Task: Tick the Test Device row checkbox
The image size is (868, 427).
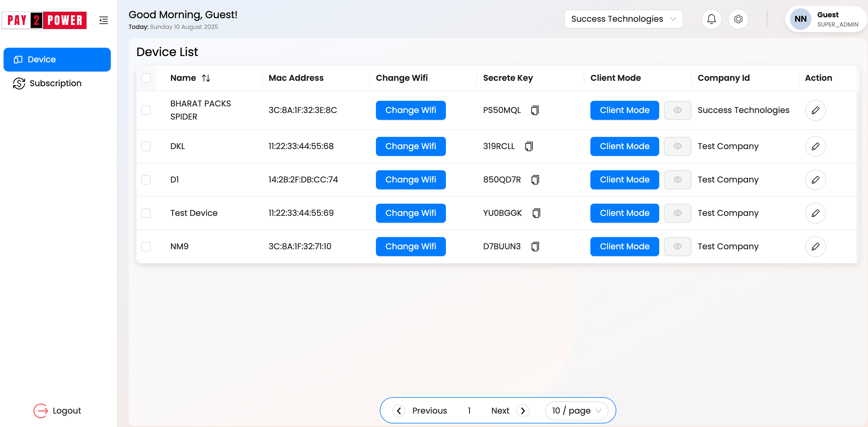Action: (x=146, y=213)
